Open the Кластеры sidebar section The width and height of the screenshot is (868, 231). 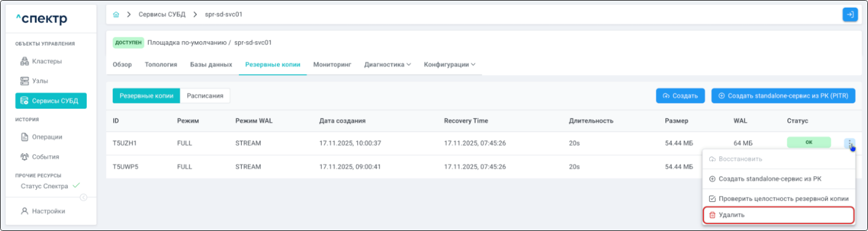[x=47, y=61]
